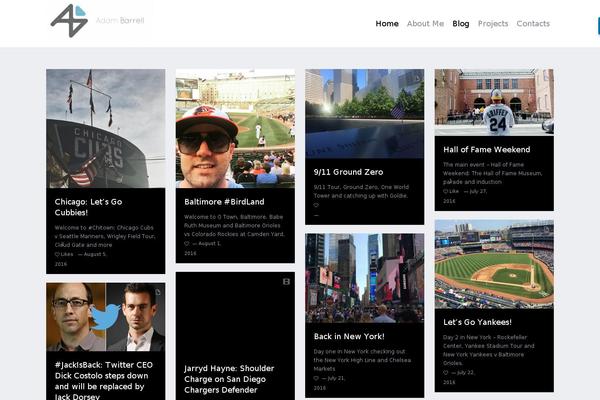Viewport: 600px width, 400px height.
Task: Open the Times Square photo thumbnail
Action: (x=365, y=278)
